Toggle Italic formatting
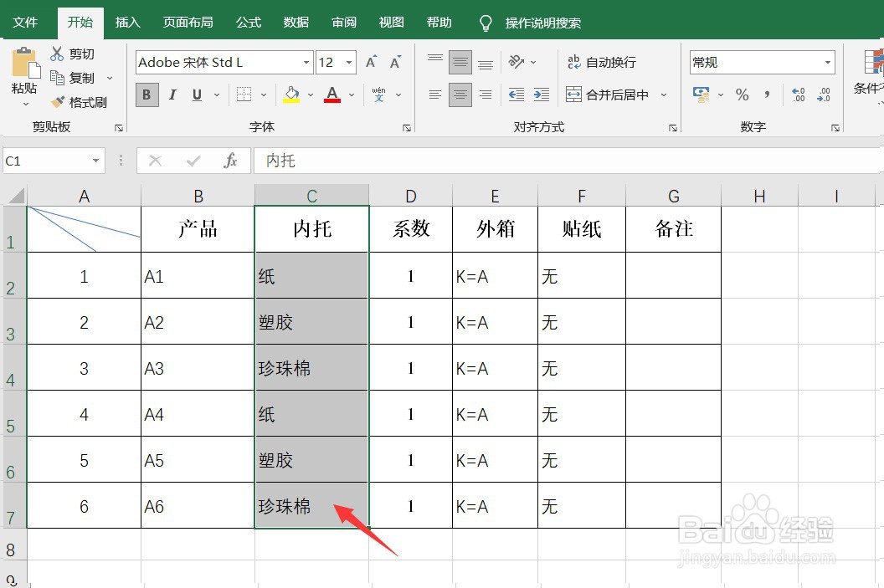 coord(172,95)
